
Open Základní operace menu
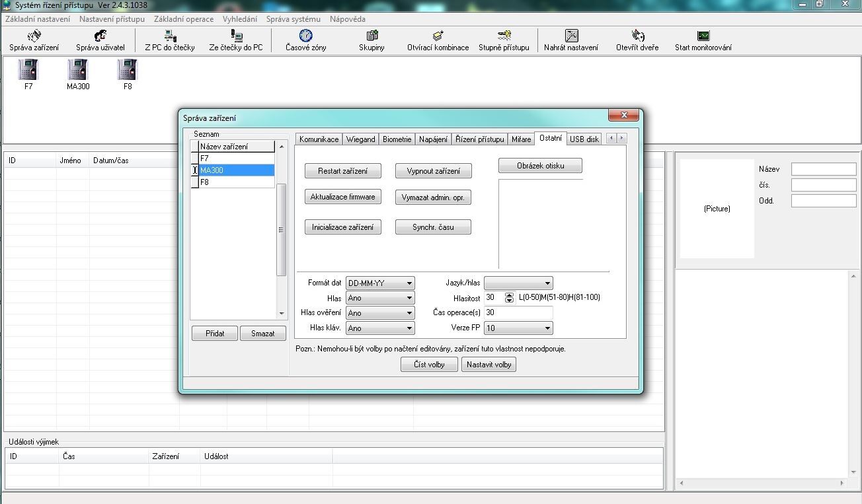click(x=184, y=19)
